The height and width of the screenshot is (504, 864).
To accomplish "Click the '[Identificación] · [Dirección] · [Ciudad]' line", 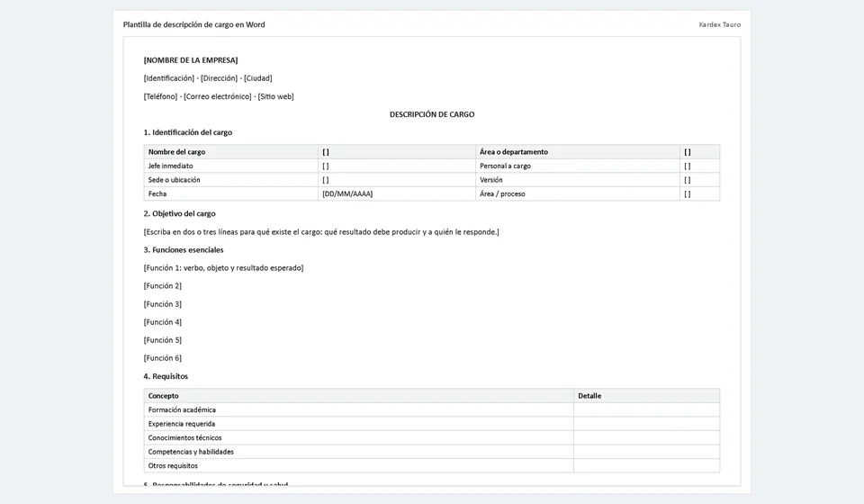I will coord(208,78).
